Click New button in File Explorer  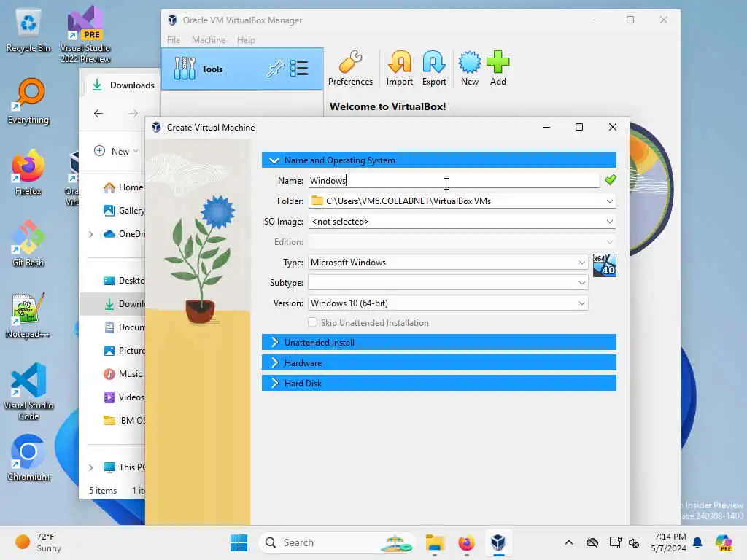click(116, 152)
